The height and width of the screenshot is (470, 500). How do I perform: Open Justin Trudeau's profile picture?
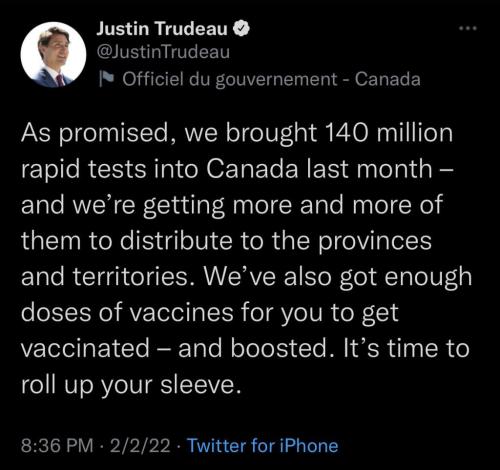pos(53,55)
